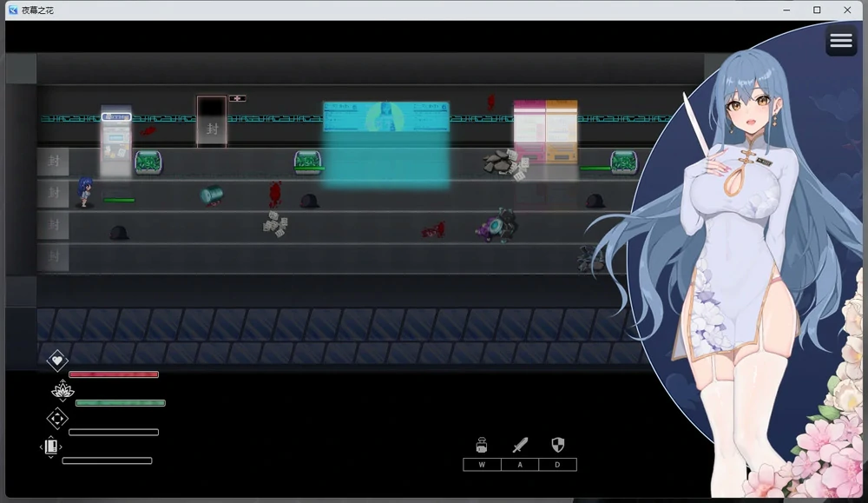Expand the journal using its down arrow

50,458
